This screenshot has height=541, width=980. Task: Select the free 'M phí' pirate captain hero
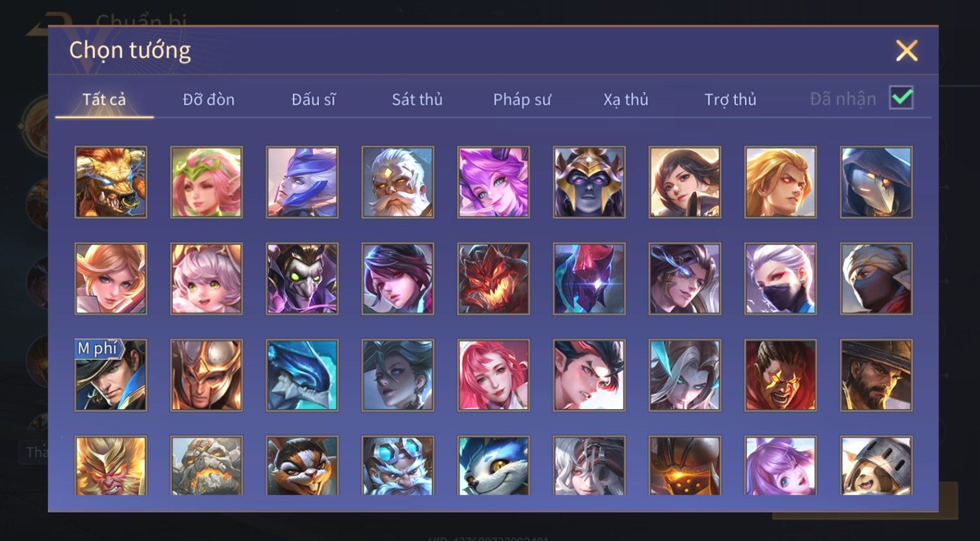(x=111, y=375)
